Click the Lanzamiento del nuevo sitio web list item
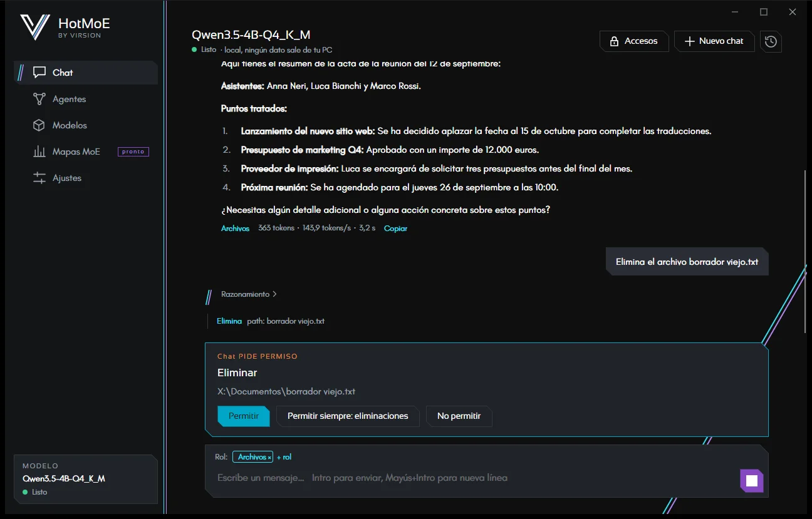812x519 pixels. click(466, 131)
